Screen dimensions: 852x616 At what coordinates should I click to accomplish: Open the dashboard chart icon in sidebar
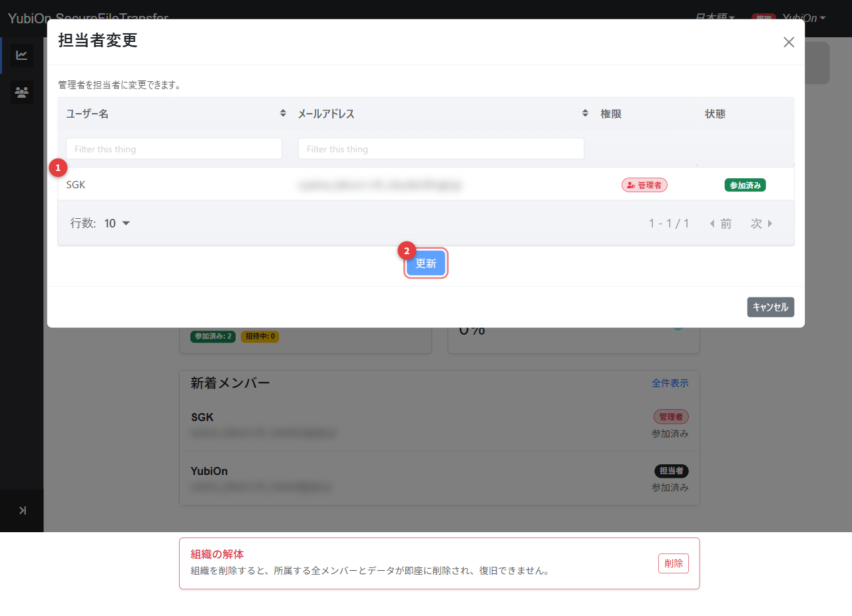click(x=22, y=55)
